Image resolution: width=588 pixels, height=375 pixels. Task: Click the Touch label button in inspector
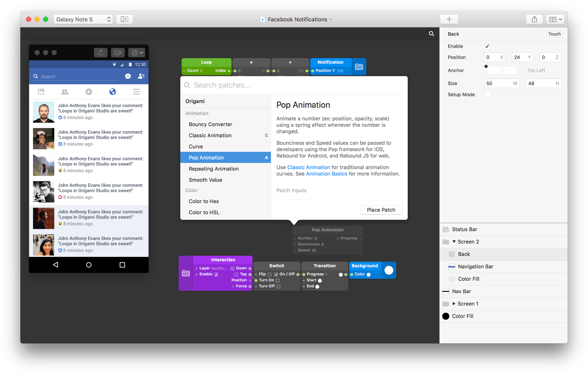coord(554,34)
